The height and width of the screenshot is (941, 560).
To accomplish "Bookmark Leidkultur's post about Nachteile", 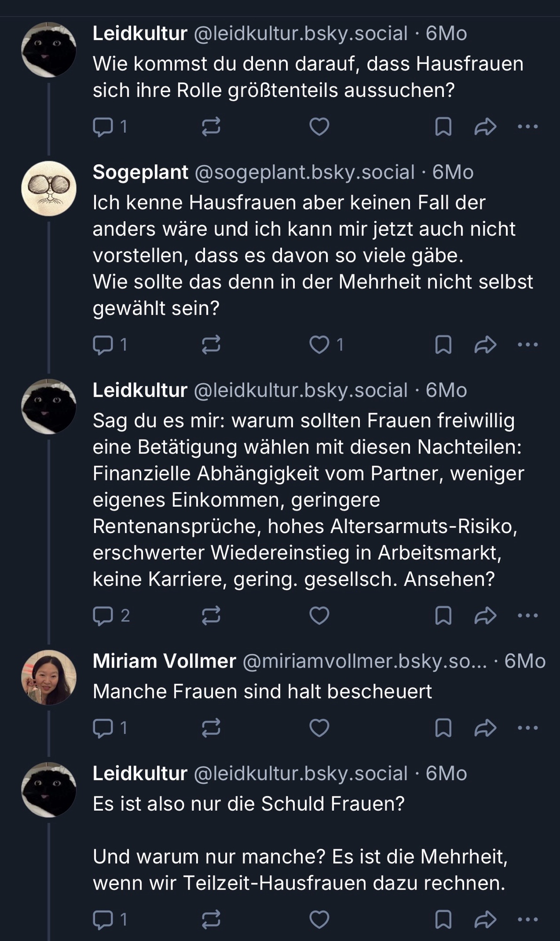I will 443,615.
